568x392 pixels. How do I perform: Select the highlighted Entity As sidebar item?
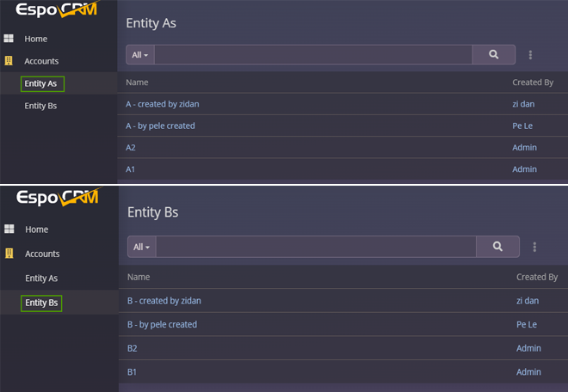41,83
